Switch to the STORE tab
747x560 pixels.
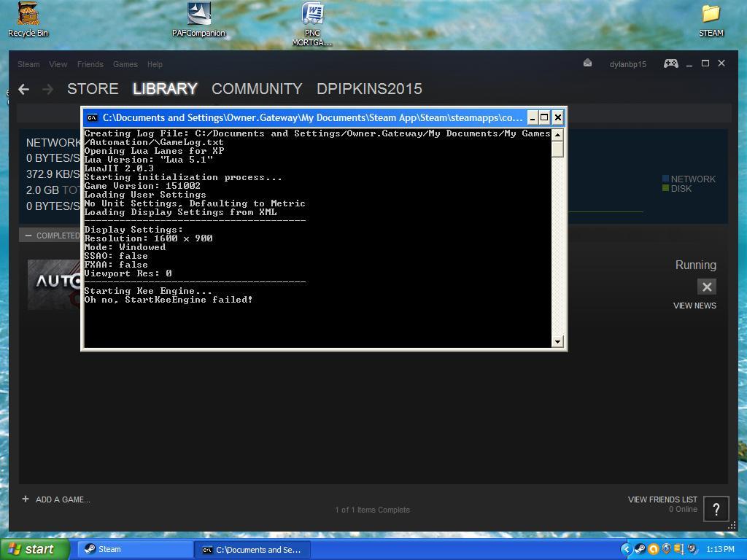[93, 89]
